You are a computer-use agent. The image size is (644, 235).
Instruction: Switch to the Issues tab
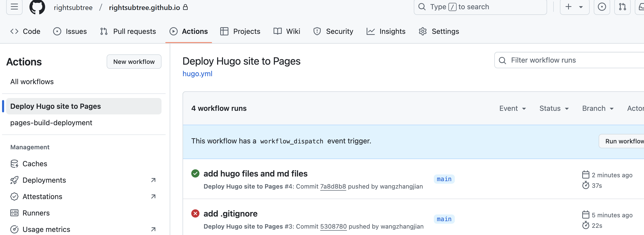tap(70, 31)
